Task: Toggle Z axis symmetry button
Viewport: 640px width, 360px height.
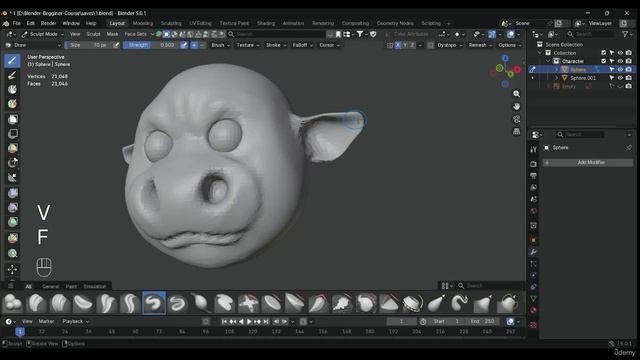Action: coord(412,45)
